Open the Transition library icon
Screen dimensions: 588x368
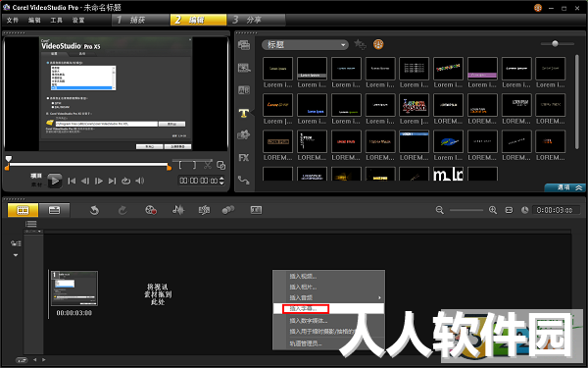tap(244, 90)
